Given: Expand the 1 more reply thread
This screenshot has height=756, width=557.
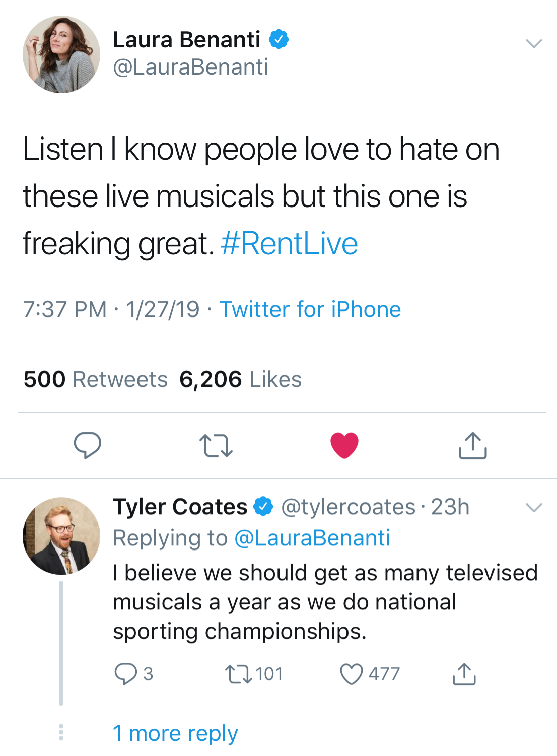Looking at the screenshot, I should pyautogui.click(x=175, y=733).
